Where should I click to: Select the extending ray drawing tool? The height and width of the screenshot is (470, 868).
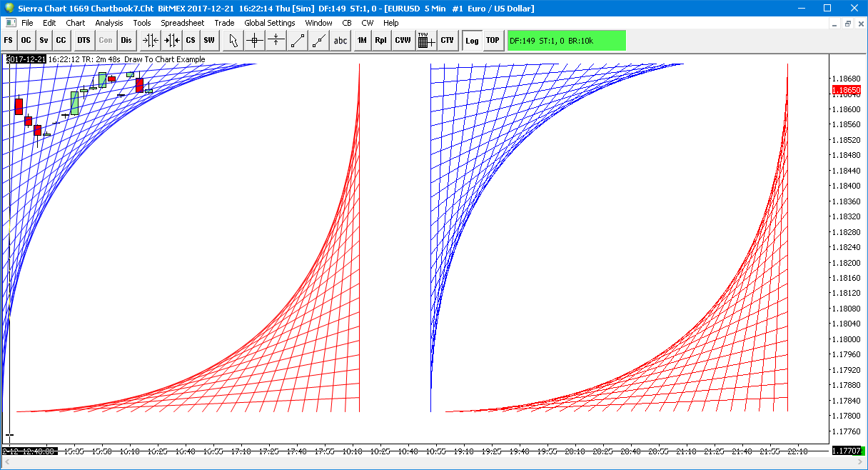click(x=318, y=41)
